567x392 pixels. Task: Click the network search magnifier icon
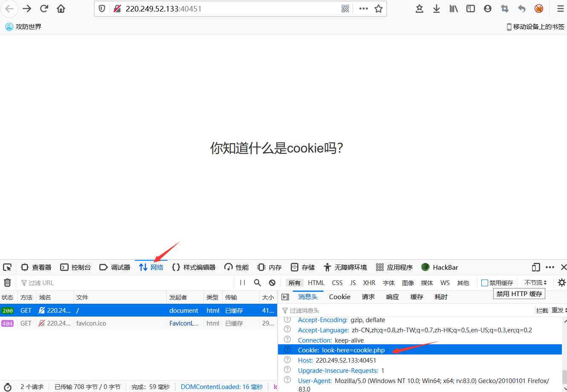257,282
